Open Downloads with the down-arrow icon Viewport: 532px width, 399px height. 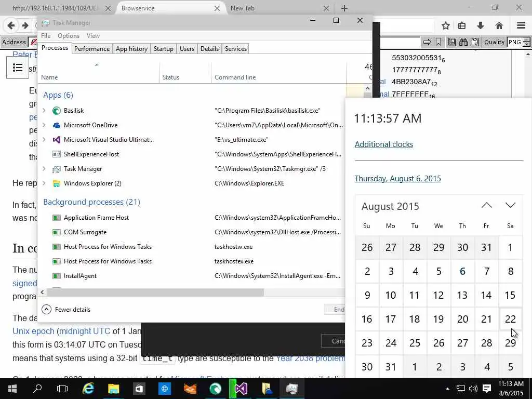481,25
